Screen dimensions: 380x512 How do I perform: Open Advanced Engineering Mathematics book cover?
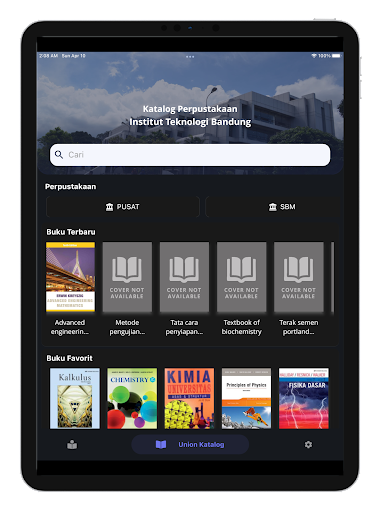tap(70, 277)
